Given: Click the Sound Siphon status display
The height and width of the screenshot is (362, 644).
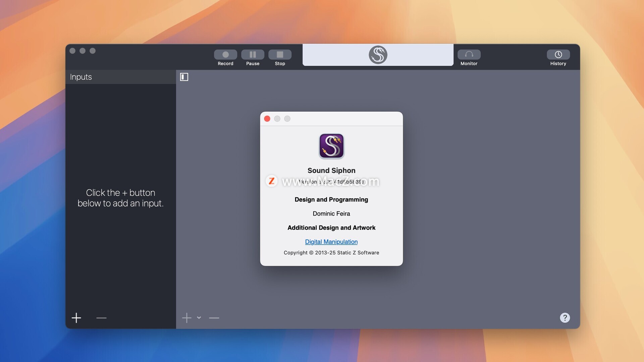Looking at the screenshot, I should click(378, 55).
